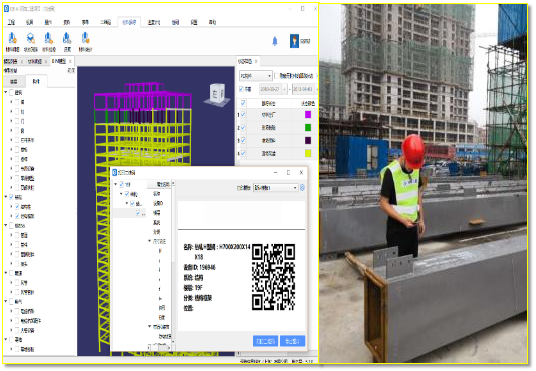Toggle the select-all checkbox in status table header
The height and width of the screenshot is (371, 536).
[x=243, y=103]
